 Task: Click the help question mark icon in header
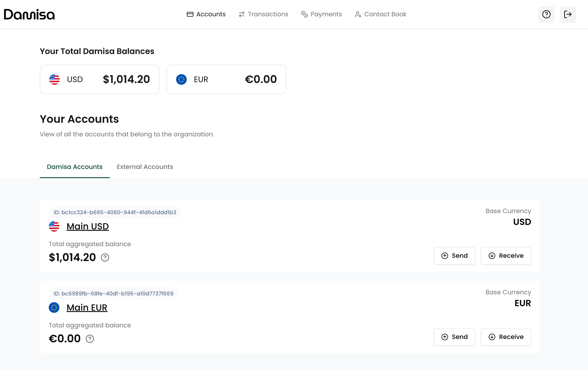[546, 14]
